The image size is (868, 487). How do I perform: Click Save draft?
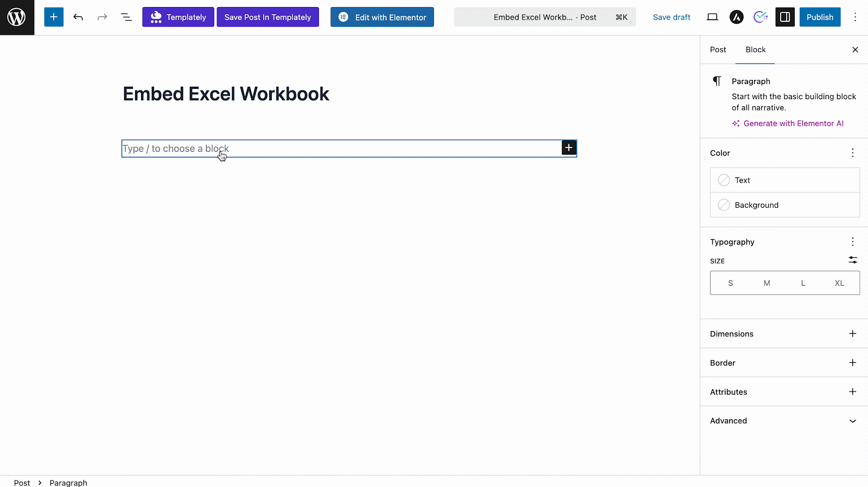pyautogui.click(x=672, y=17)
